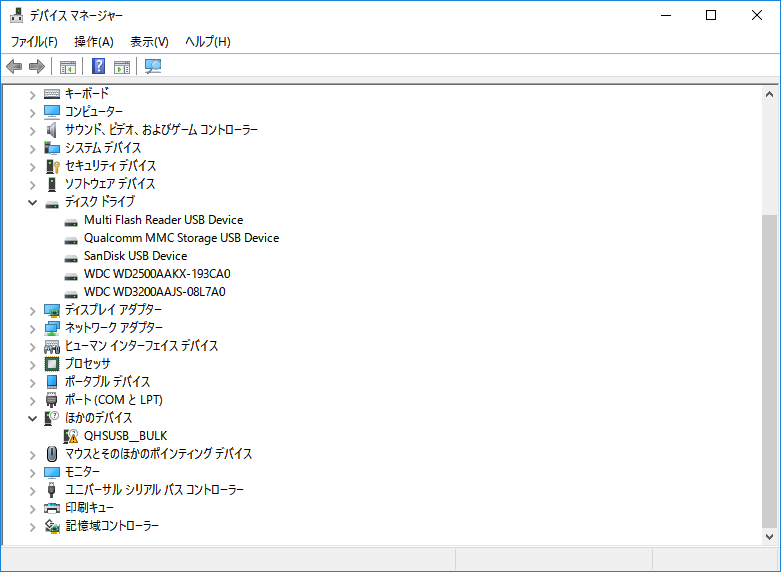
Task: Expand the キーボード category
Action: pos(32,94)
